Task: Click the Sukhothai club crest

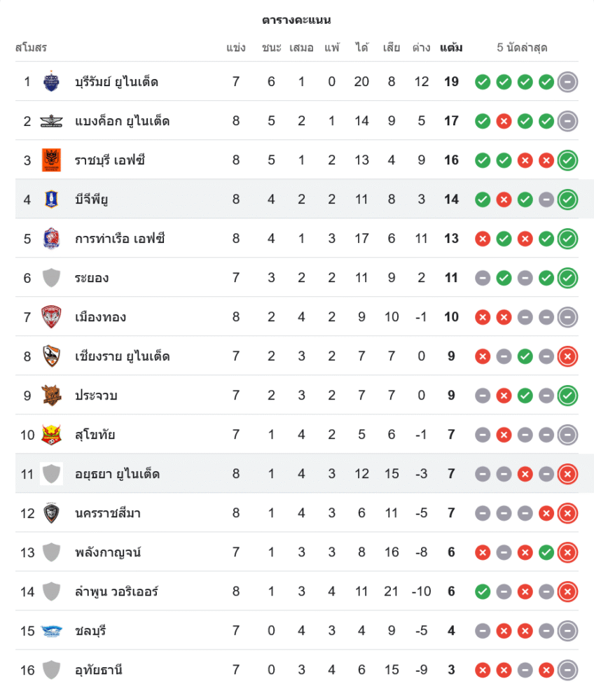Action: coord(51,435)
